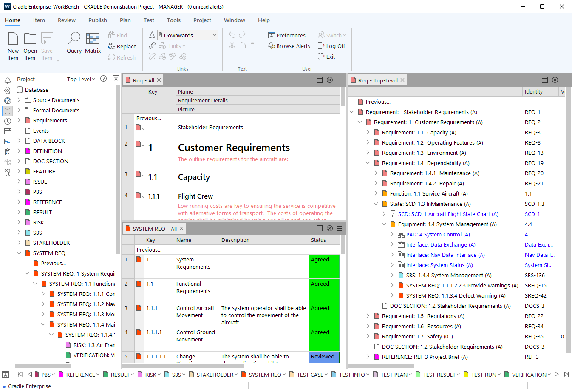Click the chain link icon in Links group

(152, 46)
